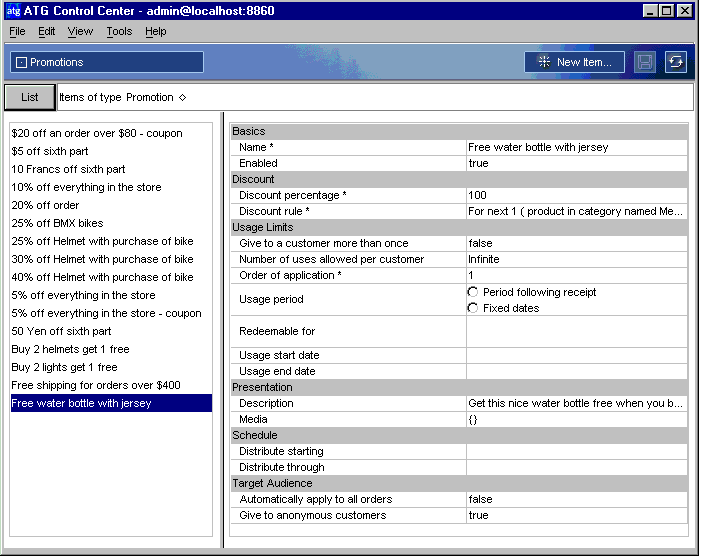
Task: Select '30% off Helmet with purchase of bike'
Action: 111,259
